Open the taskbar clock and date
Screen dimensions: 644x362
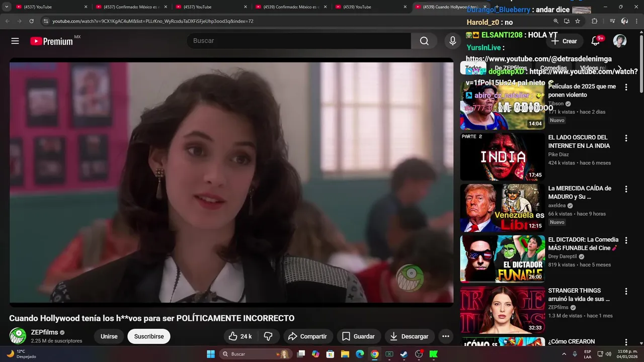pyautogui.click(x=627, y=354)
